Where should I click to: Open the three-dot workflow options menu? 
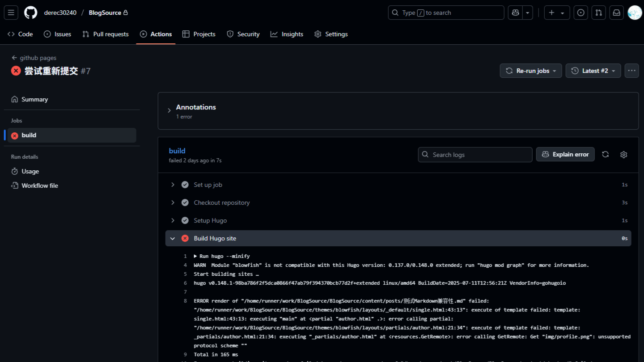click(x=631, y=71)
